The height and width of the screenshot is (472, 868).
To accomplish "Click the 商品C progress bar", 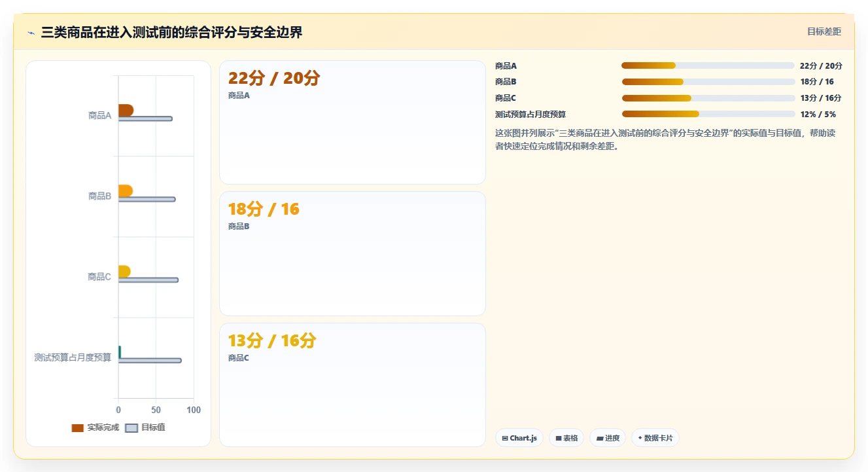I will (708, 98).
